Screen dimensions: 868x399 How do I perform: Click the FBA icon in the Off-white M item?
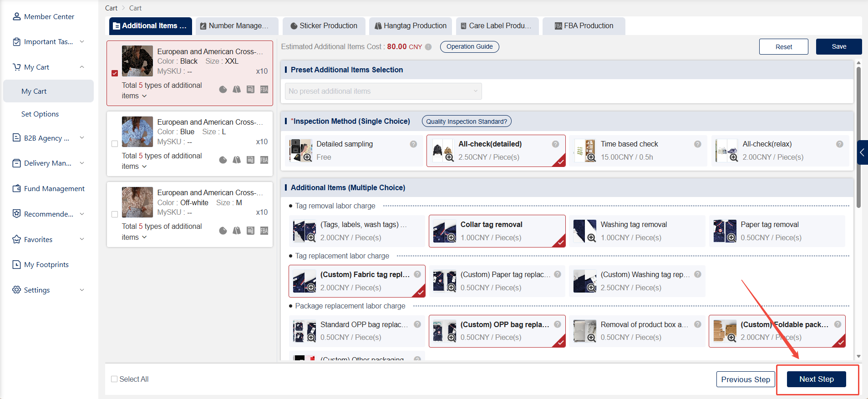(x=264, y=231)
